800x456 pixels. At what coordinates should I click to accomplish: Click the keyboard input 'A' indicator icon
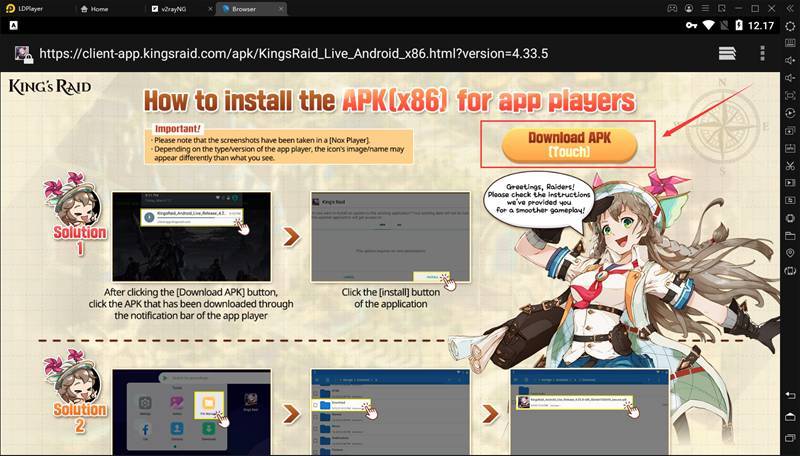(13, 25)
